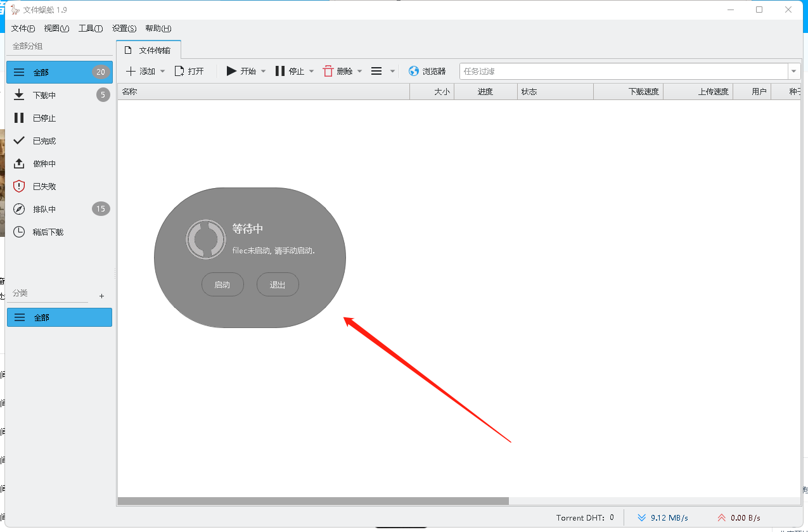This screenshot has width=808, height=532.
Task: Show the 已完成 tasks
Action: tap(60, 141)
